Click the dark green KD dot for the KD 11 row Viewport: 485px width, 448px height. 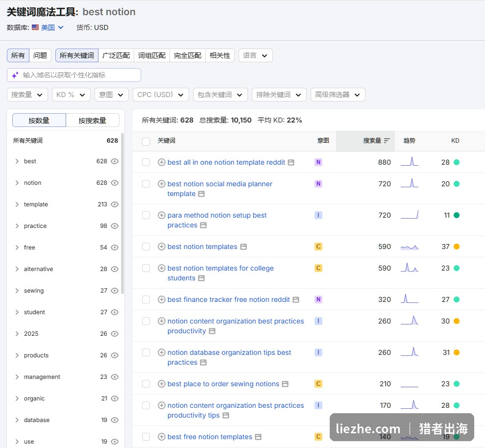[457, 215]
